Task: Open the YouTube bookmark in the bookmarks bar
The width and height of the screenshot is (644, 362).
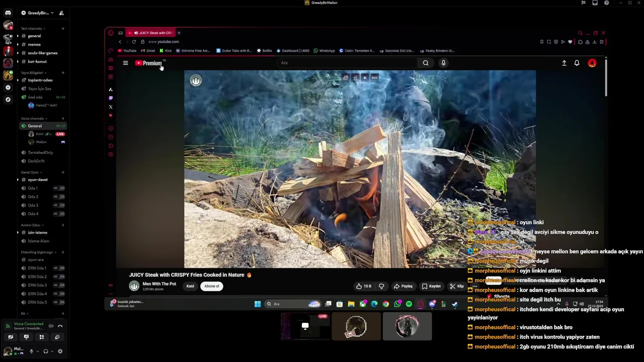Action: [x=127, y=50]
